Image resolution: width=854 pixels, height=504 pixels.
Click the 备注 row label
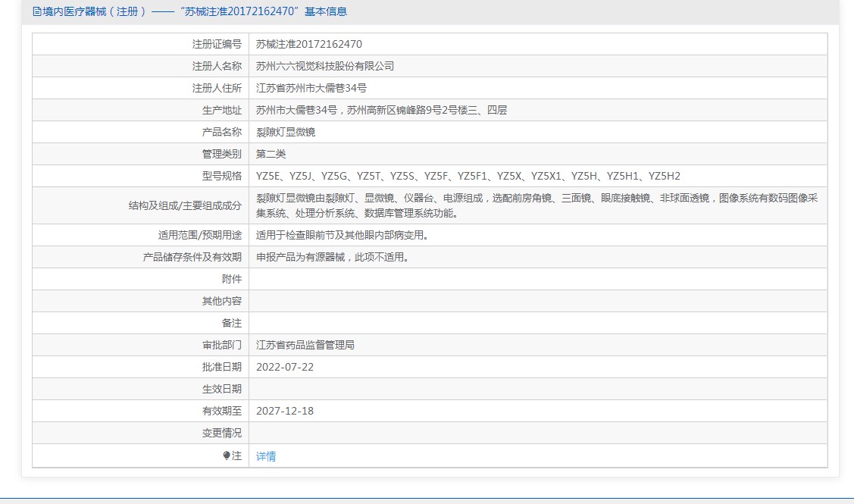pyautogui.click(x=231, y=323)
